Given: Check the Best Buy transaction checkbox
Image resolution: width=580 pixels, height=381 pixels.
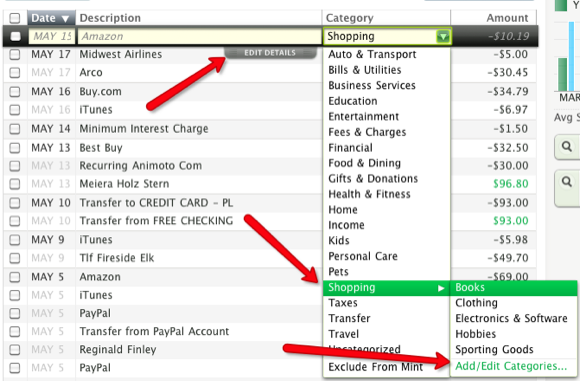Looking at the screenshot, I should [x=15, y=148].
